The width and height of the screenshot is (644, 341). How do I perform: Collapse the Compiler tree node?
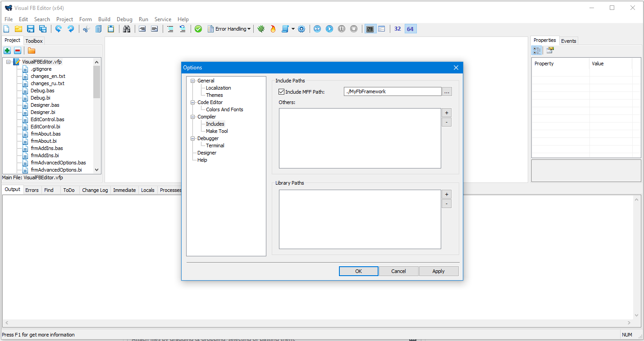pyautogui.click(x=193, y=116)
